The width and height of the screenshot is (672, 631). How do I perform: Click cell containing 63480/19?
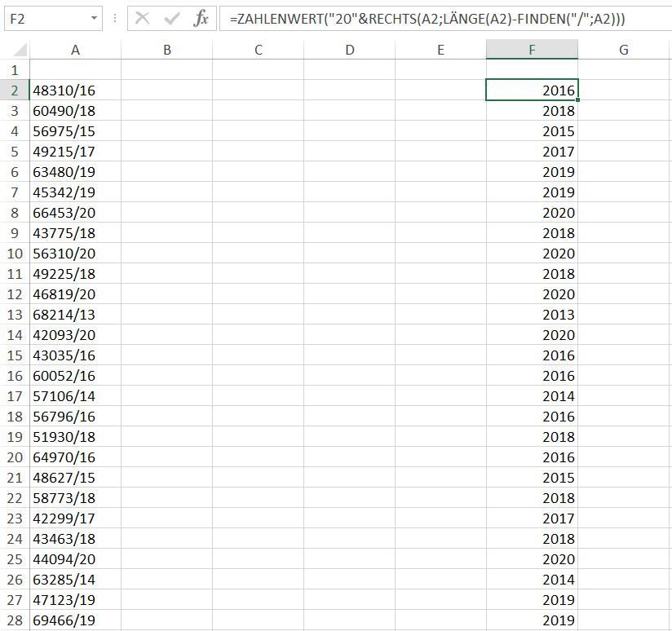(x=75, y=172)
